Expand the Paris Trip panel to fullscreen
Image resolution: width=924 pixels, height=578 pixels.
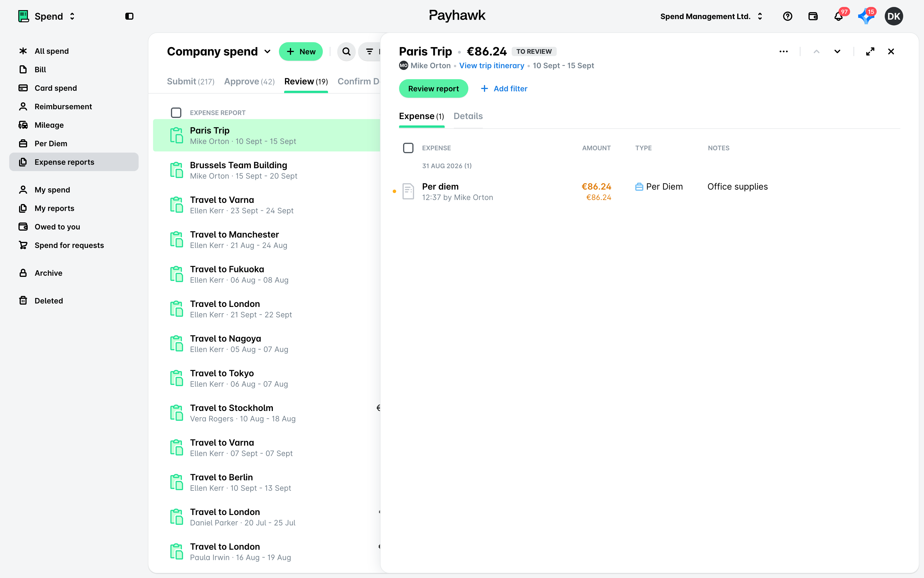pos(870,51)
